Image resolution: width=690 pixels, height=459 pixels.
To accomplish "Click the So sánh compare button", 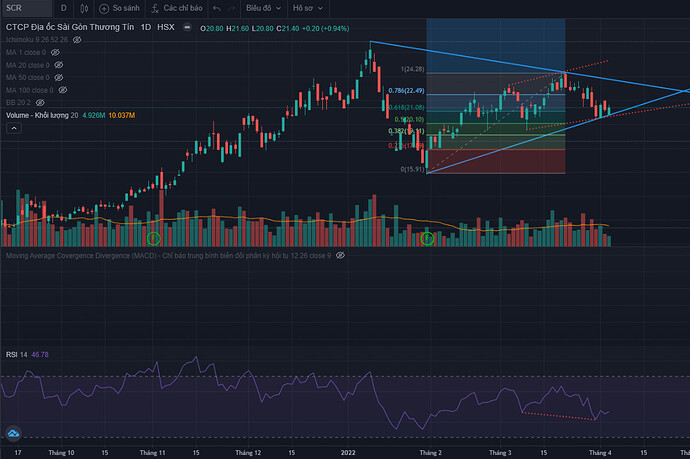I will [119, 8].
